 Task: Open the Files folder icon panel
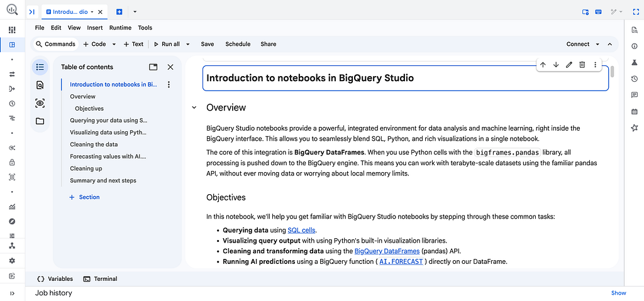(x=40, y=121)
